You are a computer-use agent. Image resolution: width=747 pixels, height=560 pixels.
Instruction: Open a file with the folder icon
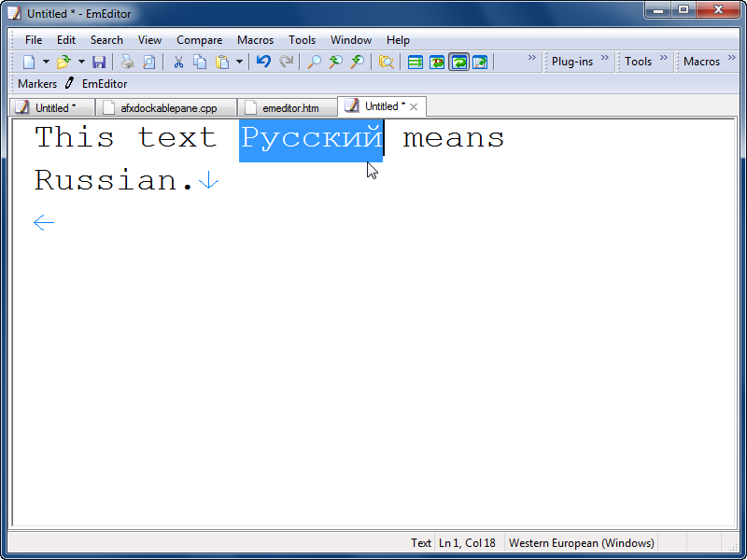63,62
